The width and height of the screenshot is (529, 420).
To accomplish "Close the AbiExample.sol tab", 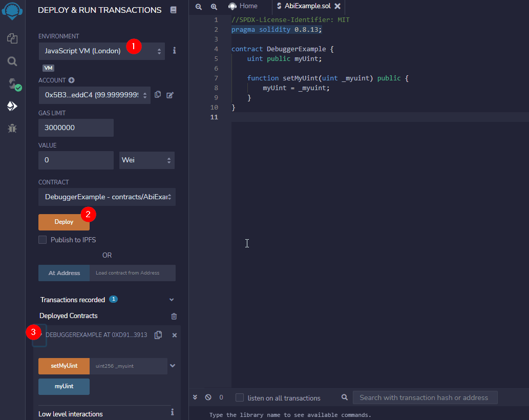I will coord(337,6).
